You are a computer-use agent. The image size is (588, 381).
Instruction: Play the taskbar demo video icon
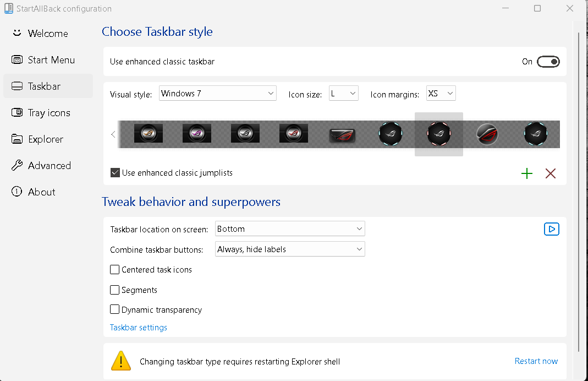tap(552, 229)
